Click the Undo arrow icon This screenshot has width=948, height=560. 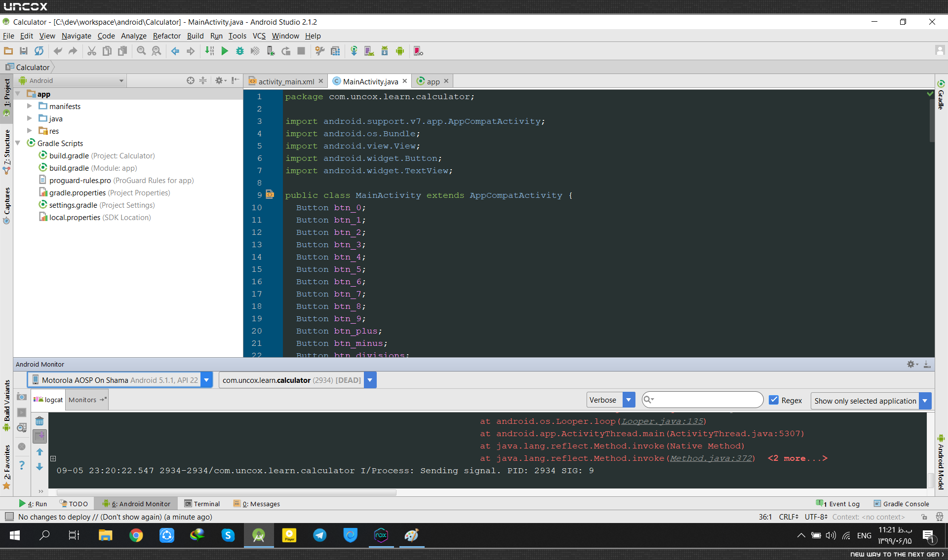click(x=58, y=51)
